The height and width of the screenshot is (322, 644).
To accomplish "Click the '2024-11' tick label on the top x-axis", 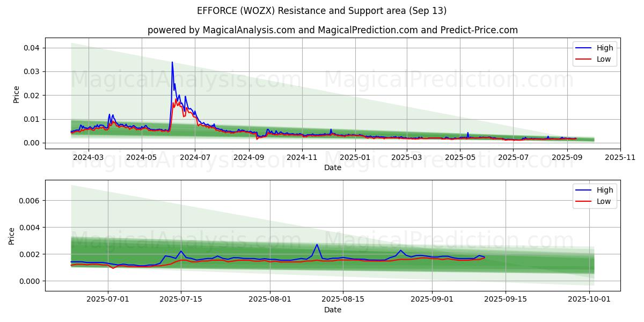I will coord(303,158).
